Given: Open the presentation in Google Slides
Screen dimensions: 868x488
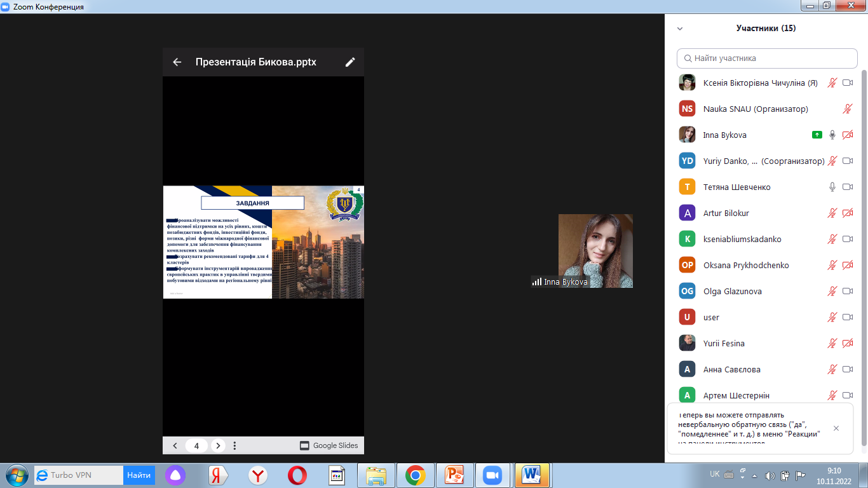Looking at the screenshot, I should click(x=329, y=445).
